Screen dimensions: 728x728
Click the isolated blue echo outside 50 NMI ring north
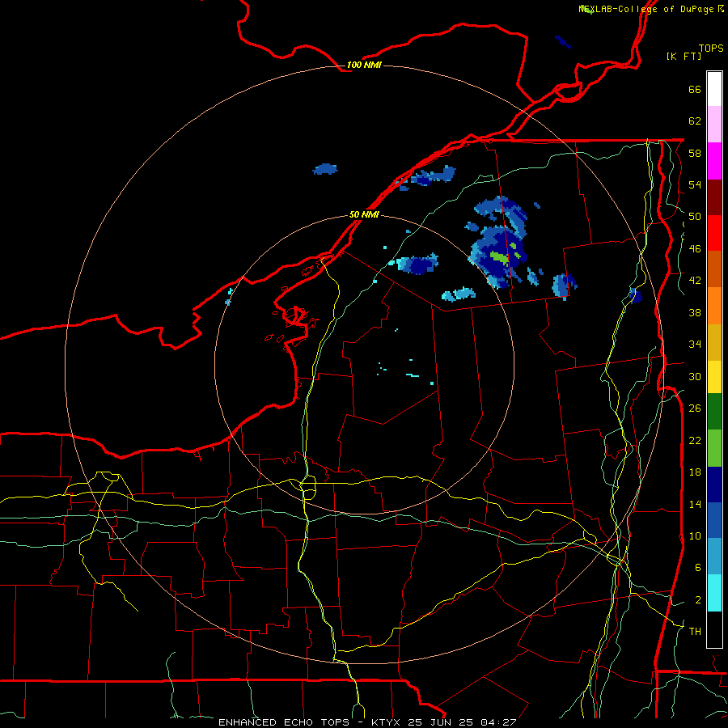tap(325, 169)
